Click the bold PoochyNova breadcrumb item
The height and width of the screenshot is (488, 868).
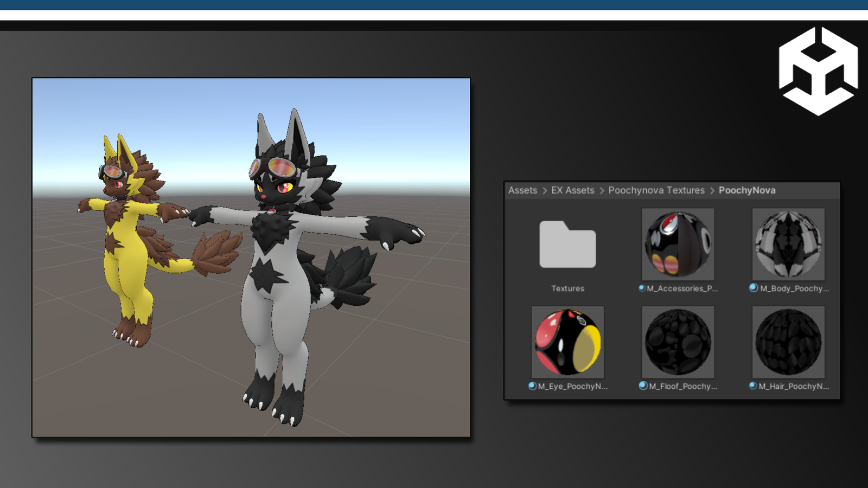[x=746, y=190]
